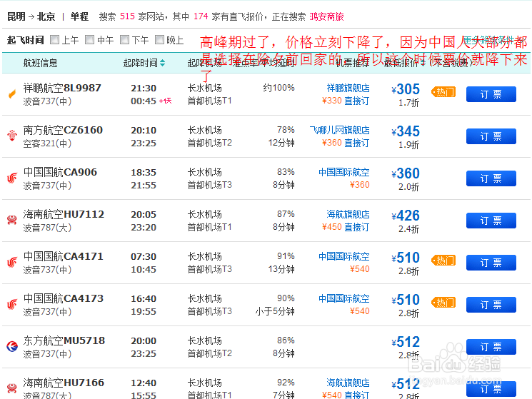
Task: Click the 海南航空HU7112 flight name
Action: click(x=64, y=214)
